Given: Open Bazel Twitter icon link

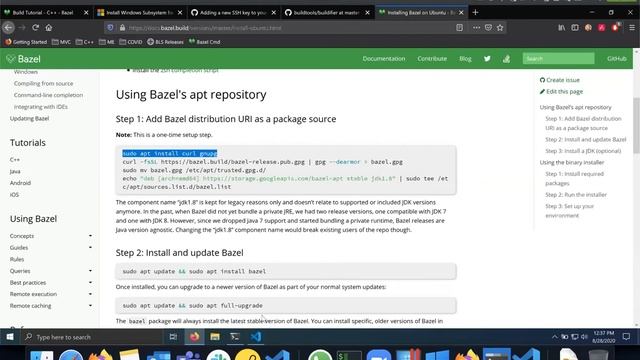Looking at the screenshot, I should click(x=487, y=59).
